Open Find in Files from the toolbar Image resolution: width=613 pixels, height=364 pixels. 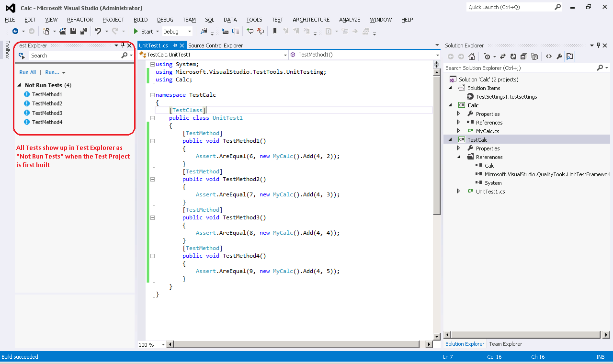205,31
